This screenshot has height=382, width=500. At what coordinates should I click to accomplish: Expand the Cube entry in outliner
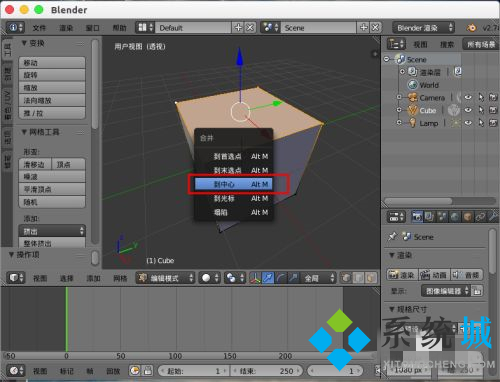click(399, 110)
